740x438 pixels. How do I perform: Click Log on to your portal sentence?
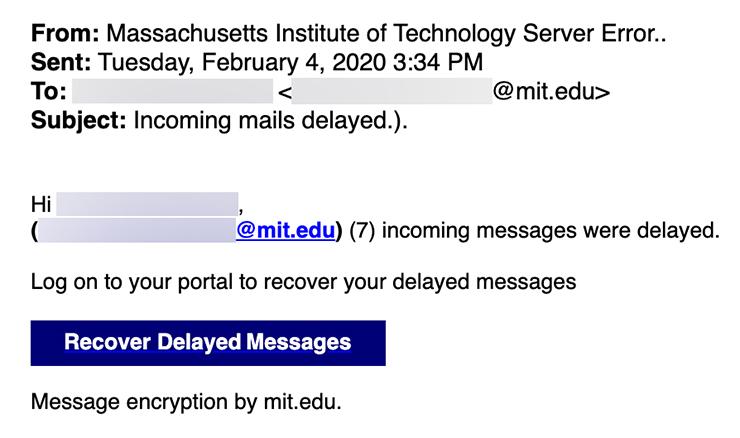tap(303, 282)
